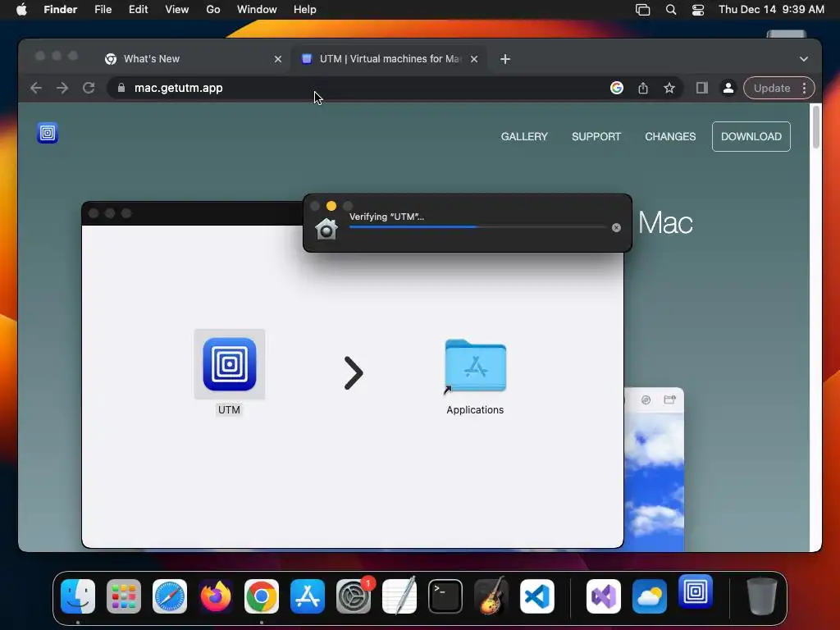Open the Chrome profile menu

click(728, 88)
